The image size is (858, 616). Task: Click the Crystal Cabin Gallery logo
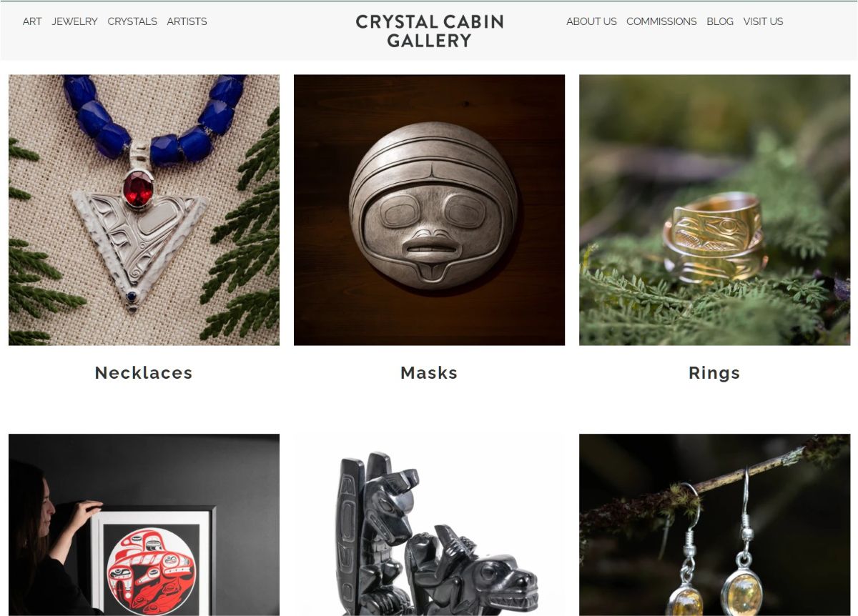[430, 31]
